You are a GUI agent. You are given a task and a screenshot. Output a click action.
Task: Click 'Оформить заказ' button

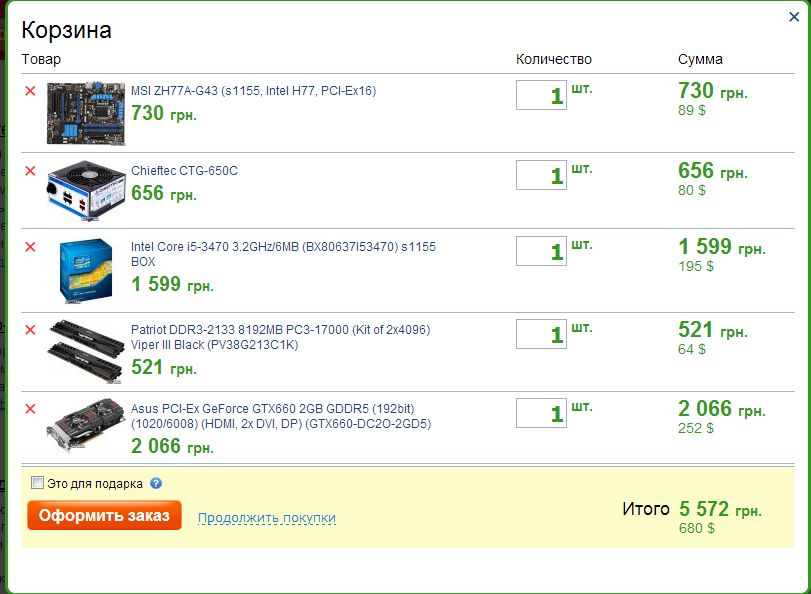click(x=104, y=516)
